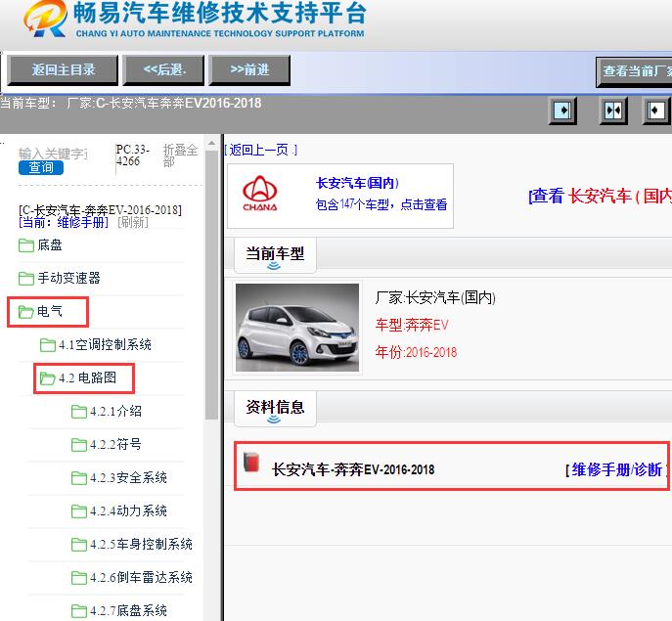Click the >>前进 button
This screenshot has width=672, height=621.
(x=249, y=69)
